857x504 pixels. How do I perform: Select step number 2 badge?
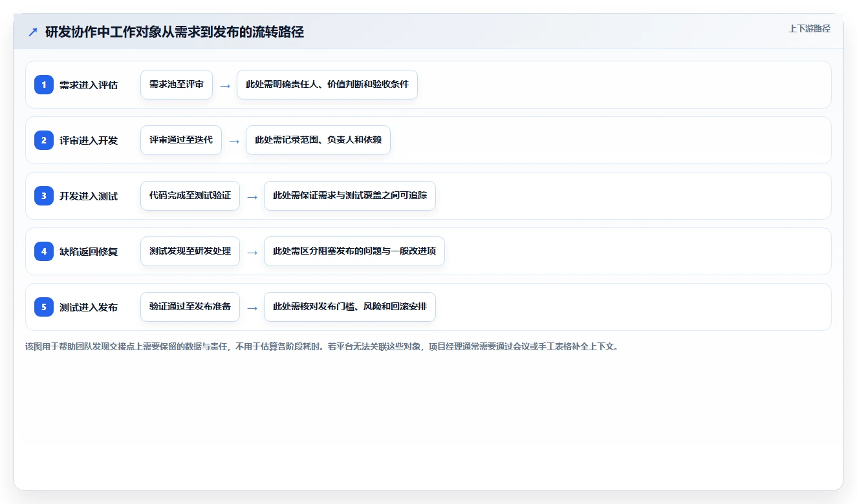44,140
